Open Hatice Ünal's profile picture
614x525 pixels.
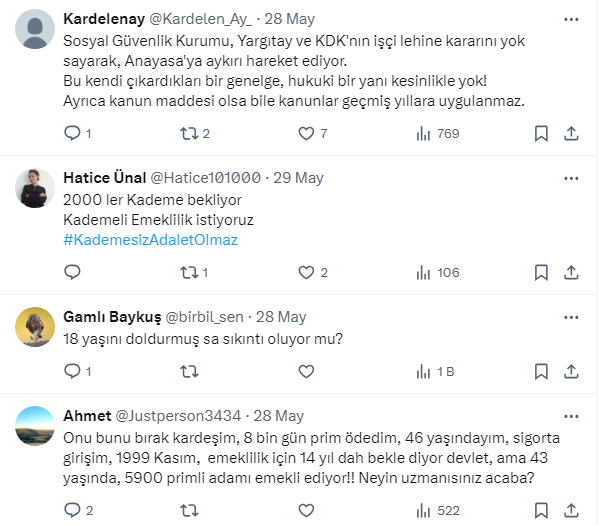(36, 185)
